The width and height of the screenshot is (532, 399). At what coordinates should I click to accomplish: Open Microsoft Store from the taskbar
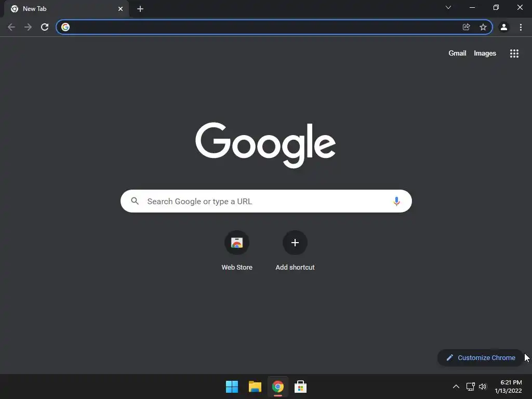[x=300, y=387]
